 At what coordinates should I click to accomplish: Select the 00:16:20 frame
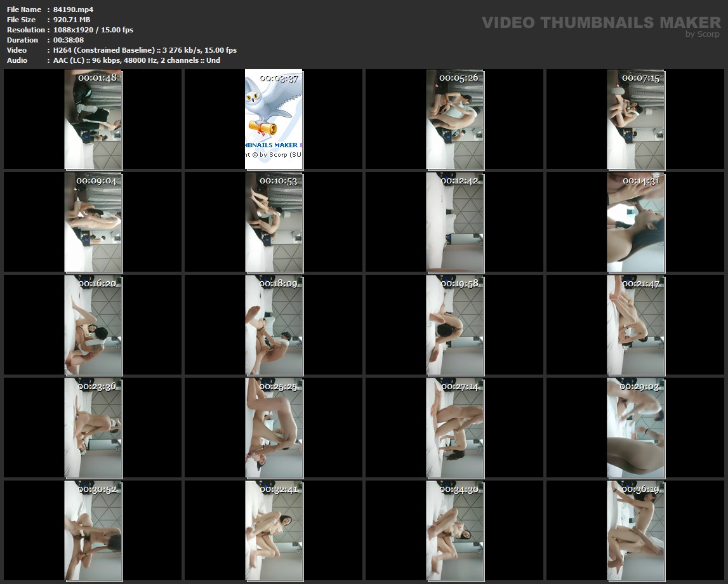(93, 325)
